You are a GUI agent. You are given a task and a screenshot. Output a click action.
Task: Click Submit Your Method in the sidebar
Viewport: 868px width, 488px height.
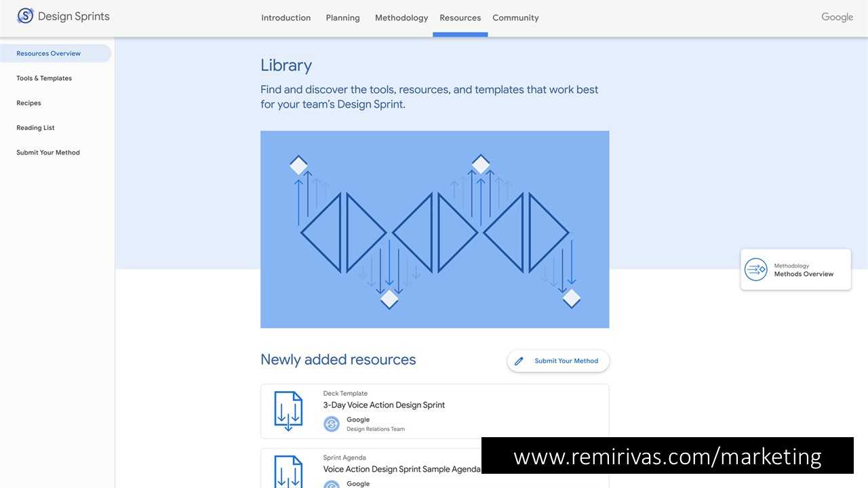click(x=48, y=152)
